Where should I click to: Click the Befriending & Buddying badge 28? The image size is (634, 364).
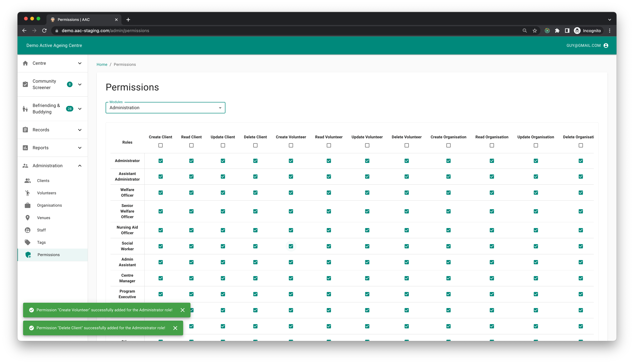(70, 109)
